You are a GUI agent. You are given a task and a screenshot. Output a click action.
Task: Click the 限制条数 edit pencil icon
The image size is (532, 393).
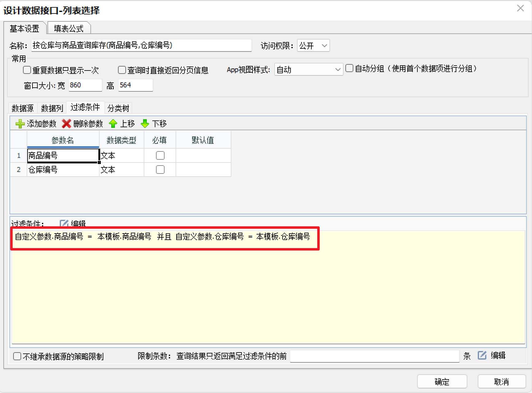tap(482, 356)
